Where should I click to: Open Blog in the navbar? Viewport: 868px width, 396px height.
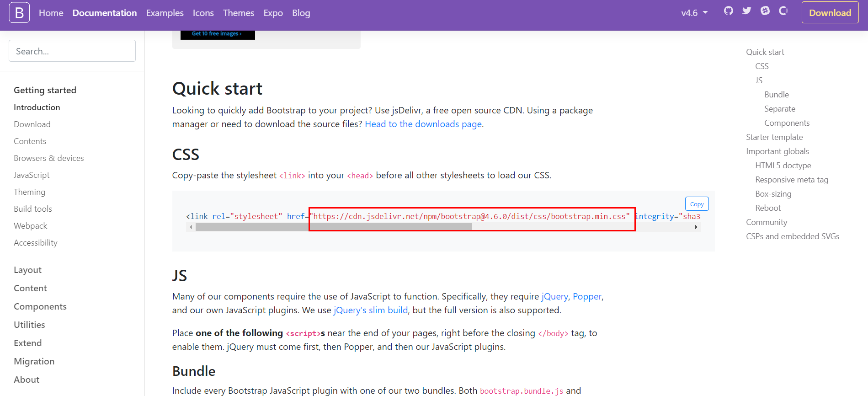(x=301, y=13)
